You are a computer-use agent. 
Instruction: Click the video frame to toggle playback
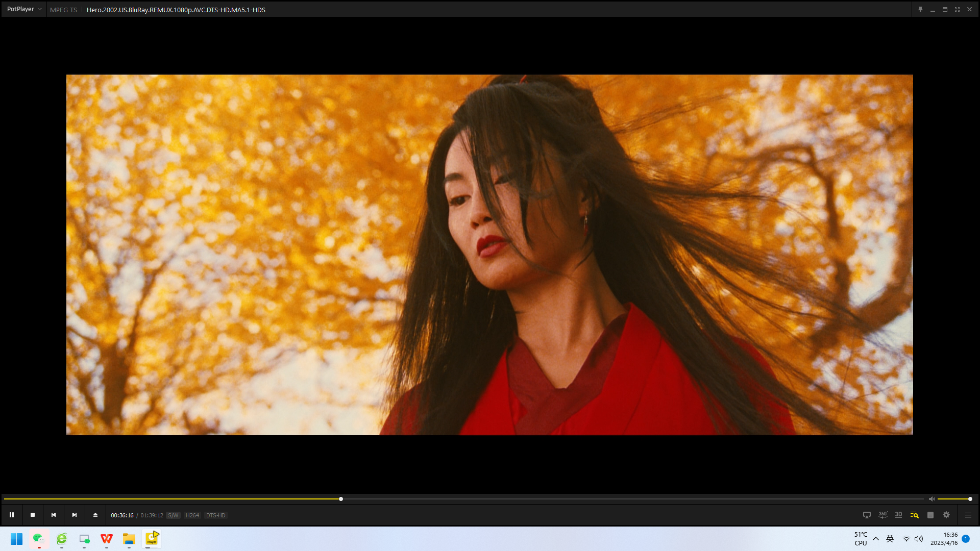click(x=489, y=255)
